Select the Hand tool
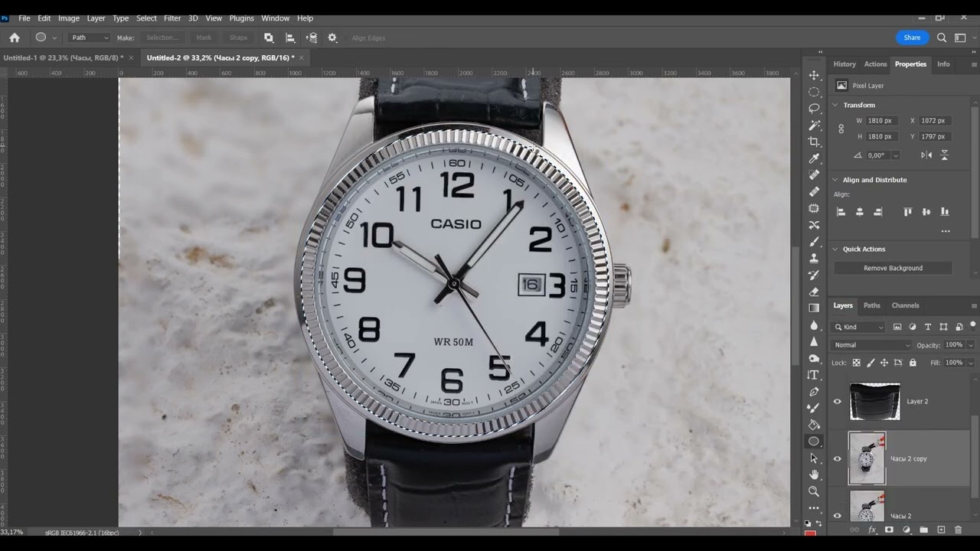This screenshot has width=980, height=551. (x=814, y=474)
